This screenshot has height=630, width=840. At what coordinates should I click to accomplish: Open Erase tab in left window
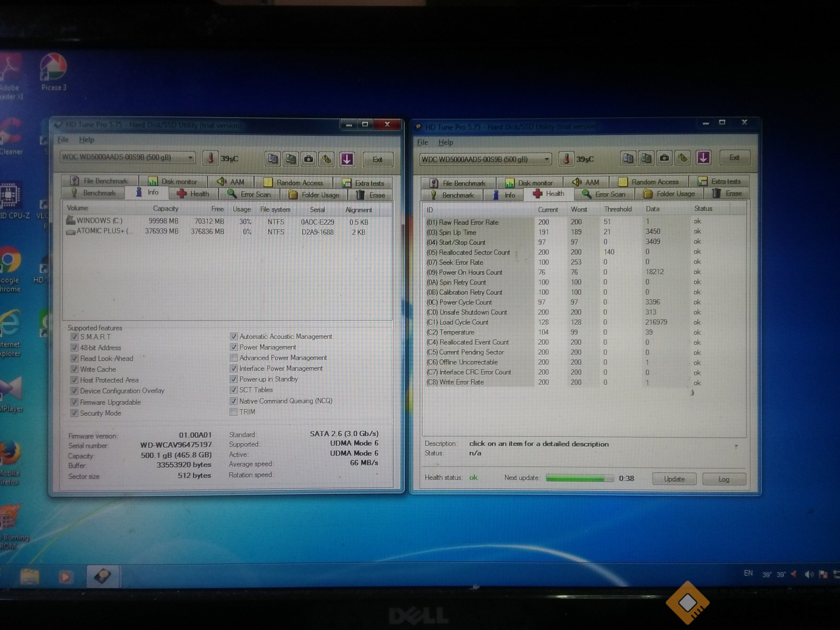(x=371, y=195)
